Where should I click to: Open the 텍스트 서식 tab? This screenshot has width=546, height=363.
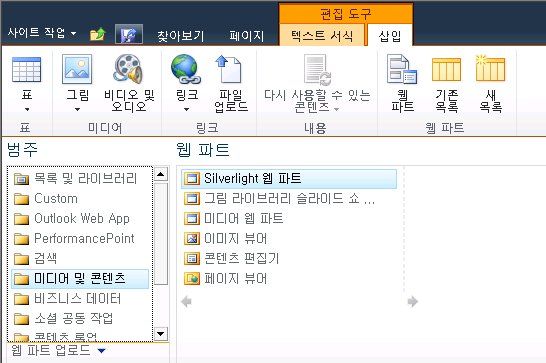tap(322, 35)
